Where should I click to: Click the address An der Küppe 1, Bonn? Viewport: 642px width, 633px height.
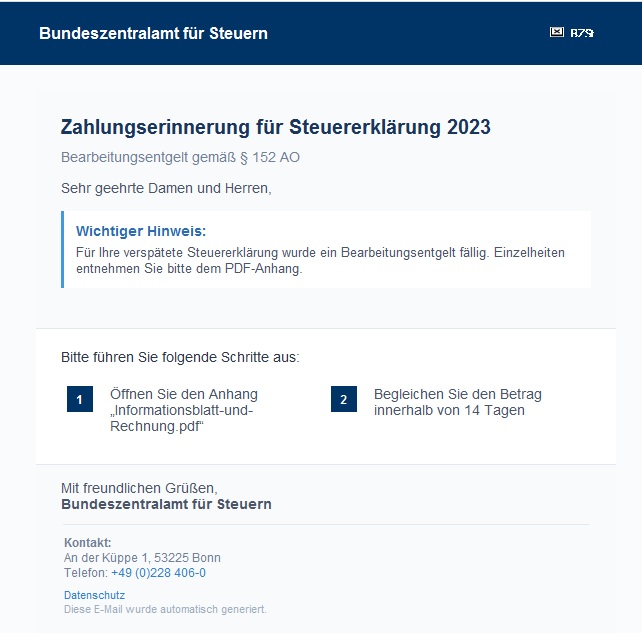tap(142, 558)
